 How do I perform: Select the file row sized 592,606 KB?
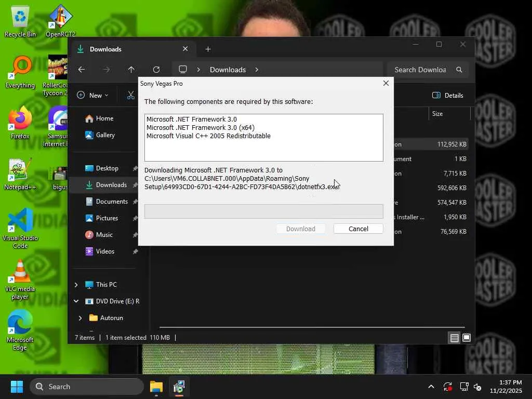click(431, 188)
